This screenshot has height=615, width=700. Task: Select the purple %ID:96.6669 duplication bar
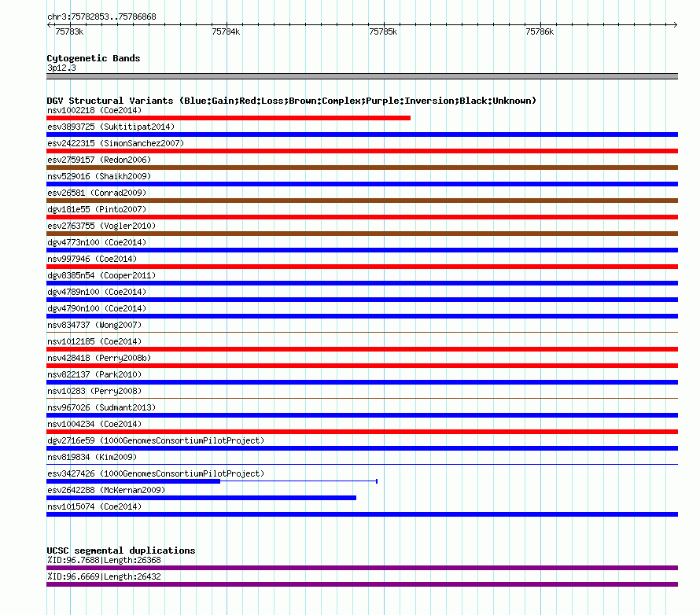[362, 584]
